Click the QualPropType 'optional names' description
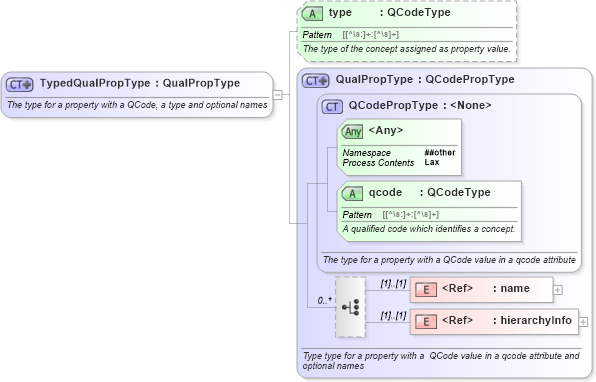This screenshot has height=382, width=596. click(441, 361)
